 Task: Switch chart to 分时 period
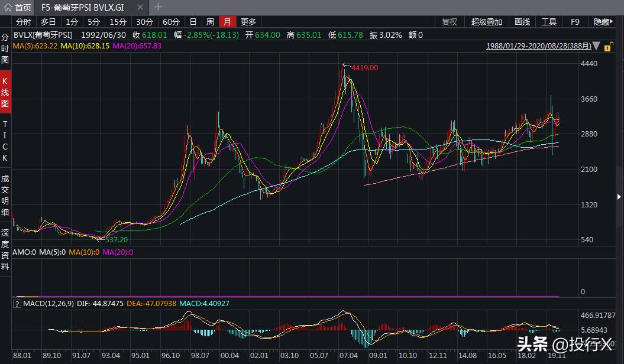click(24, 22)
